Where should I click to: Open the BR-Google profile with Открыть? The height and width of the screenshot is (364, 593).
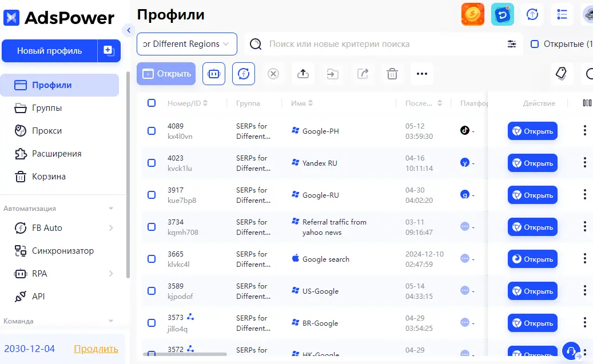click(532, 323)
